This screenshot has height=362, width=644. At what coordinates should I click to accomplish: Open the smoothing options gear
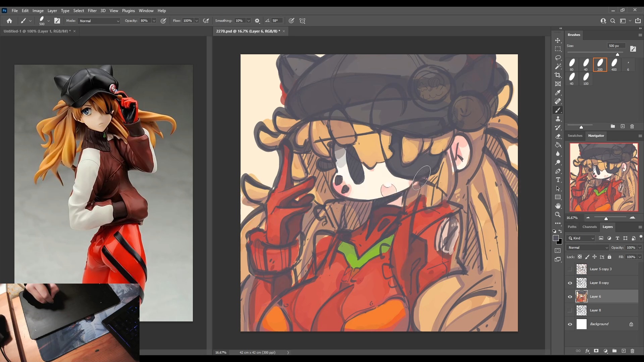coord(257,21)
